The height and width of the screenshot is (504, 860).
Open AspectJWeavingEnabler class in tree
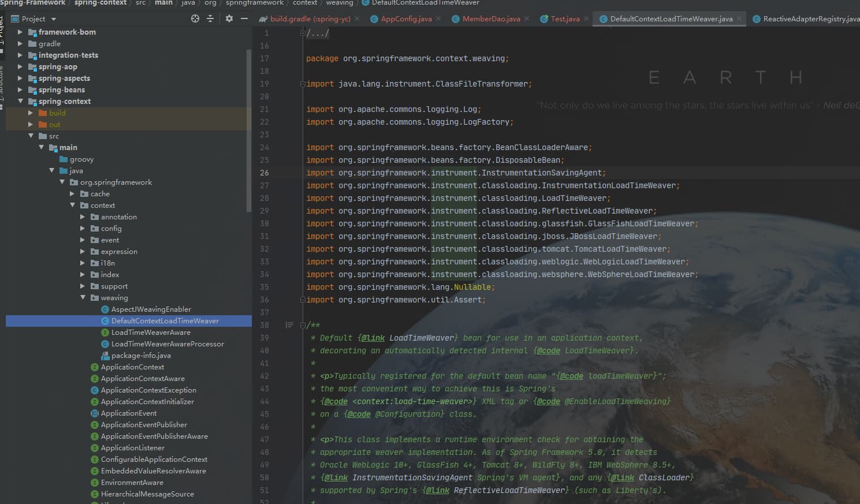(151, 309)
